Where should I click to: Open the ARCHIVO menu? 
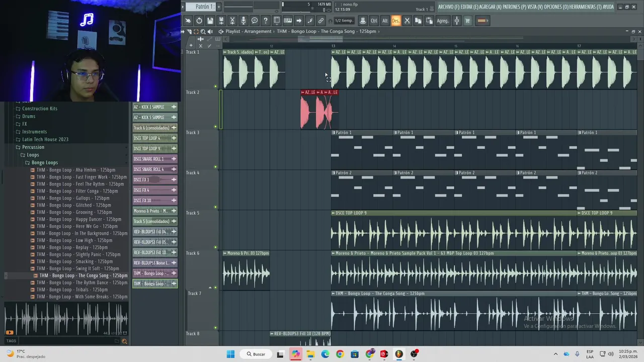coord(449,7)
